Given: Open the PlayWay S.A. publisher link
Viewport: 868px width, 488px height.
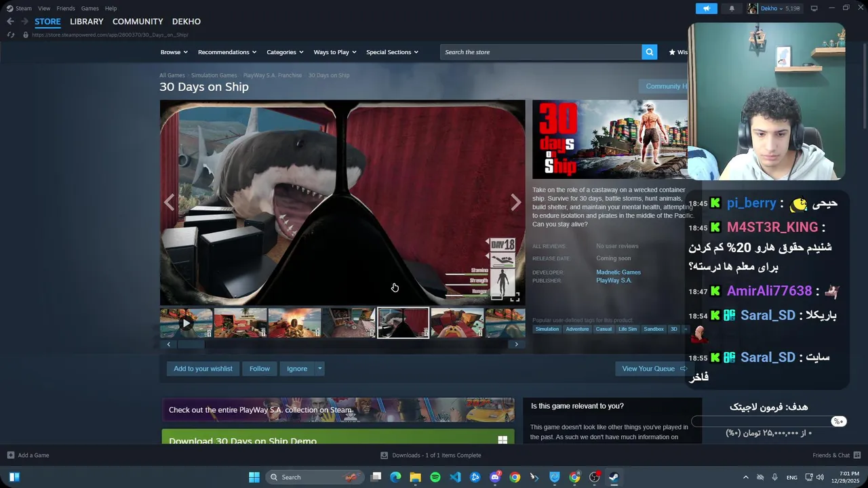Looking at the screenshot, I should tap(614, 281).
